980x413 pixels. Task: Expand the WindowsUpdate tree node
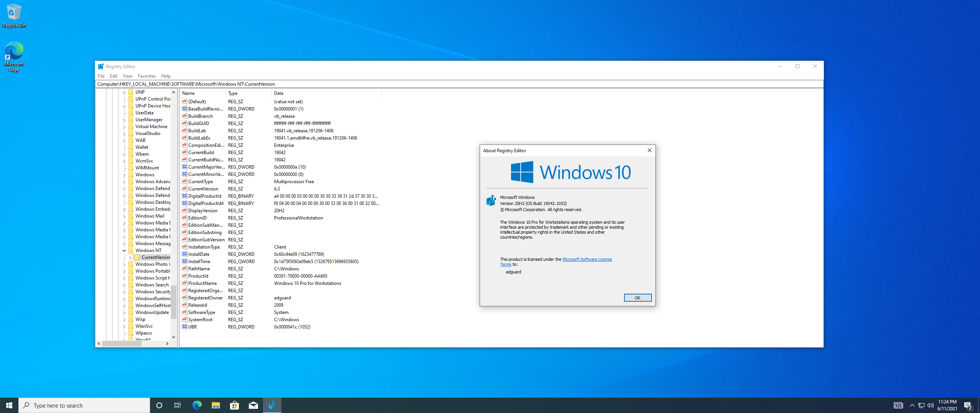[x=124, y=312]
